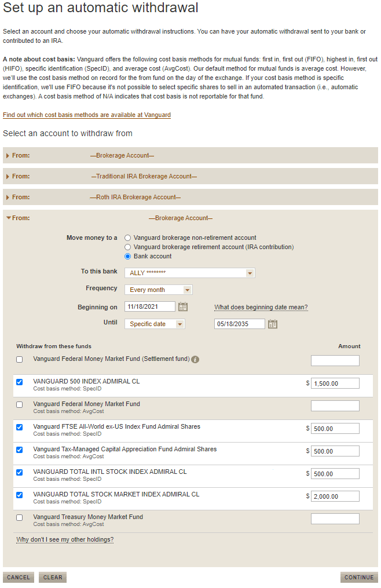Screen dimensions: 381x588
Task: Click the Select an account to withdraw from heading
Action: (68, 133)
